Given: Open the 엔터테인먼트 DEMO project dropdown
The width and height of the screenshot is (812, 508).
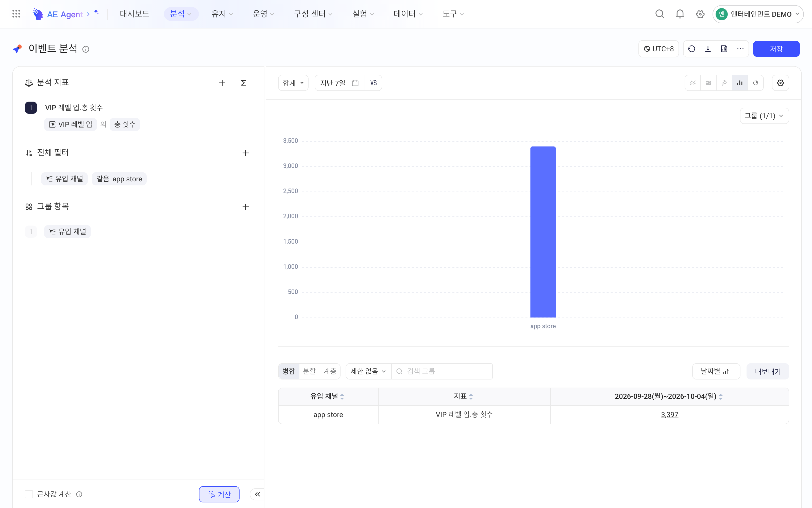Looking at the screenshot, I should [758, 14].
